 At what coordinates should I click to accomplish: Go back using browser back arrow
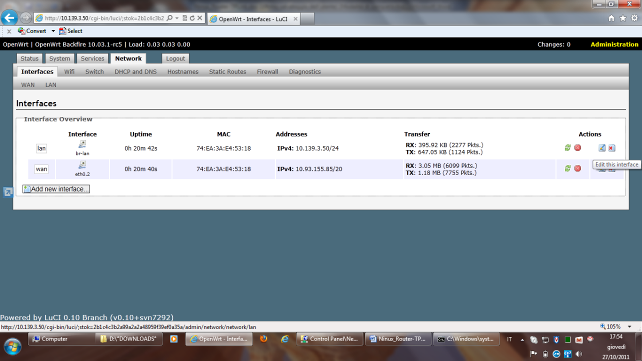[x=9, y=18]
